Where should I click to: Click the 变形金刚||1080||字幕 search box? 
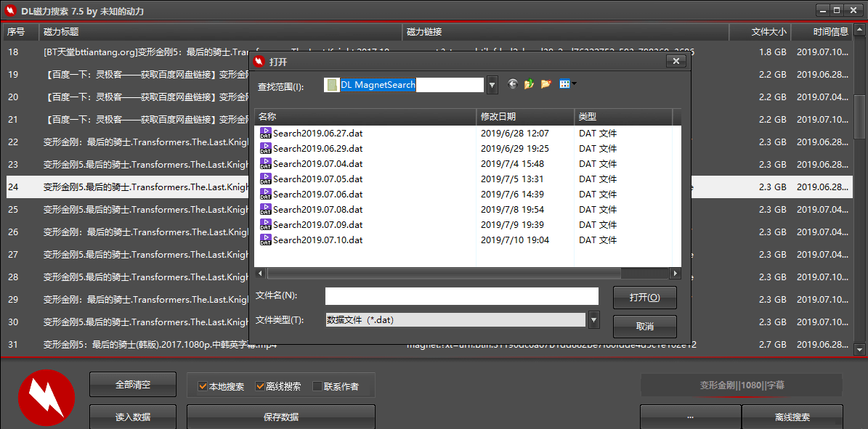pyautogui.click(x=742, y=385)
